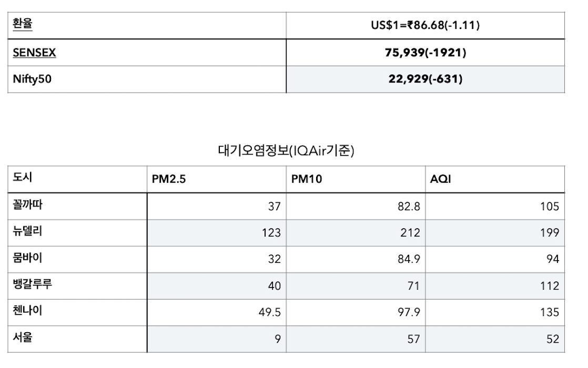
Task: Click the 대기오염정보(IQAir기준) table title
Action: tap(286, 151)
